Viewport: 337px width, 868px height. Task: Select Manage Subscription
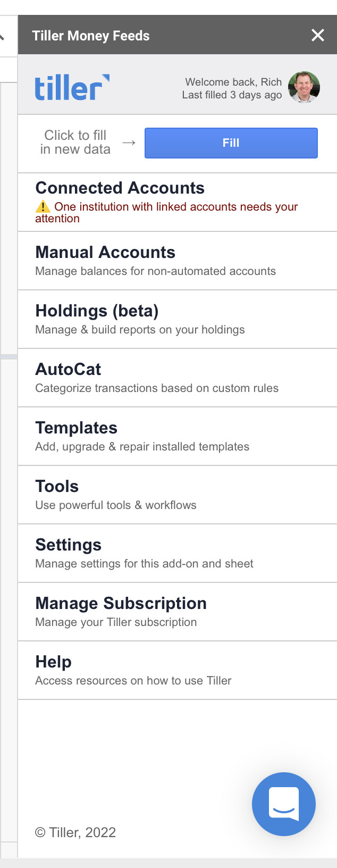click(x=121, y=604)
